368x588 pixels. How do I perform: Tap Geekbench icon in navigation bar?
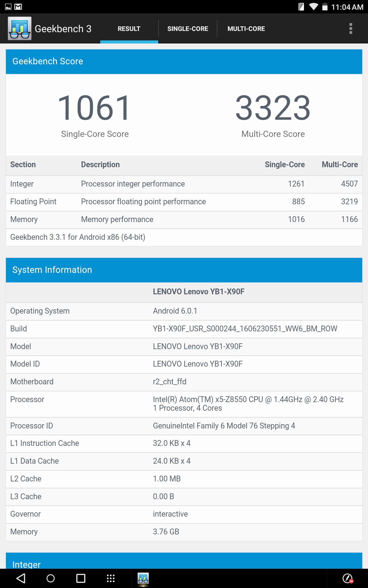[x=143, y=578]
